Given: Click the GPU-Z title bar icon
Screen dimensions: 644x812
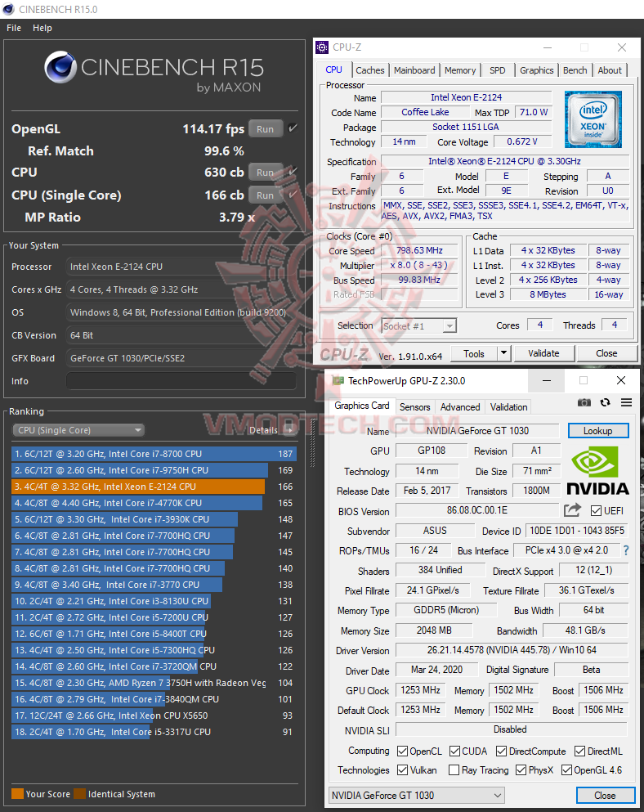Looking at the screenshot, I should tap(338, 380).
